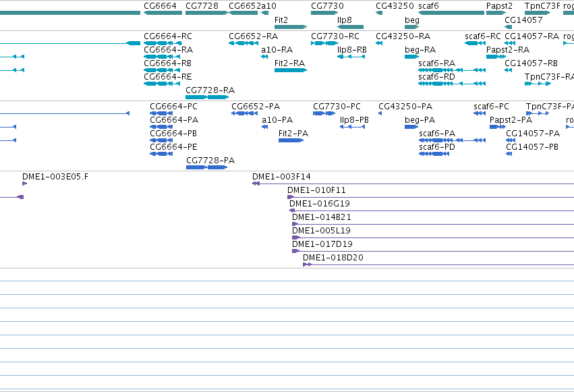Viewport: 574px width, 392px height.
Task: Select the Ilp8 gene label
Action: [x=345, y=20]
